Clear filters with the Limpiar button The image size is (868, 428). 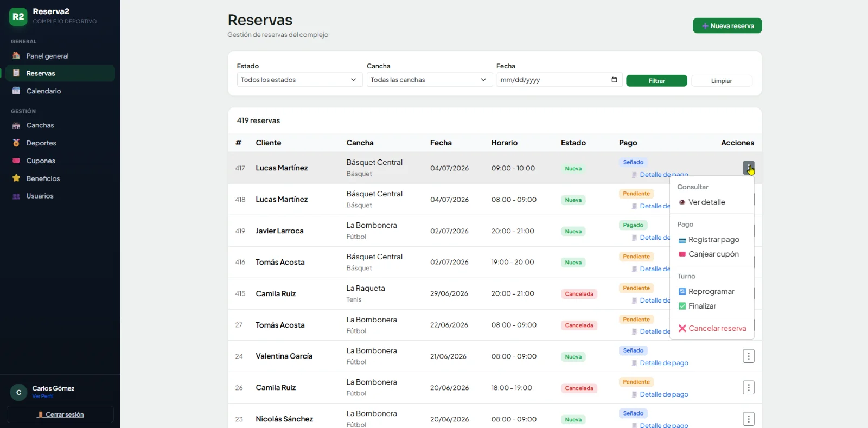[x=722, y=81]
